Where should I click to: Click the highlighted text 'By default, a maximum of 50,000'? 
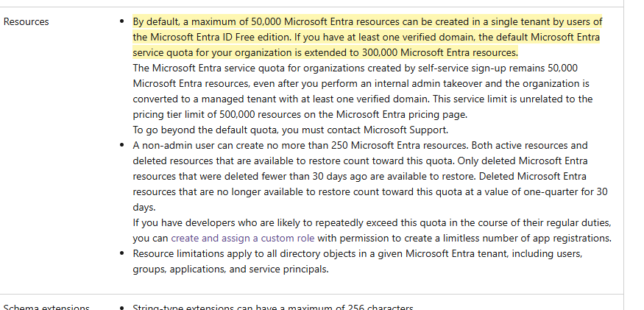pyautogui.click(x=207, y=21)
